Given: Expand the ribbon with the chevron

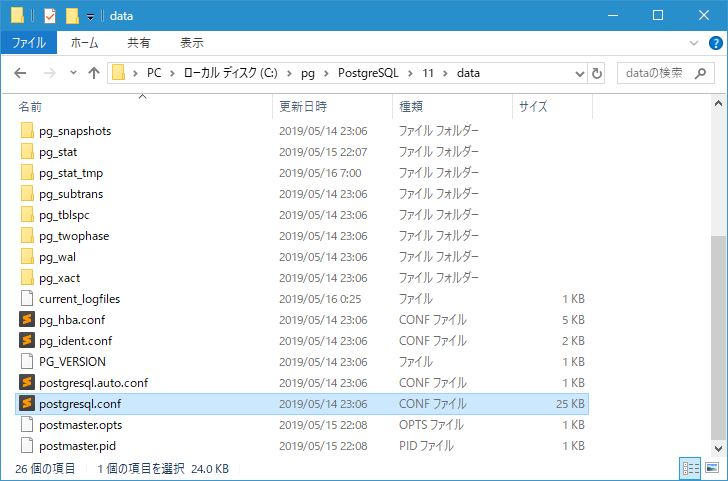Looking at the screenshot, I should 694,43.
